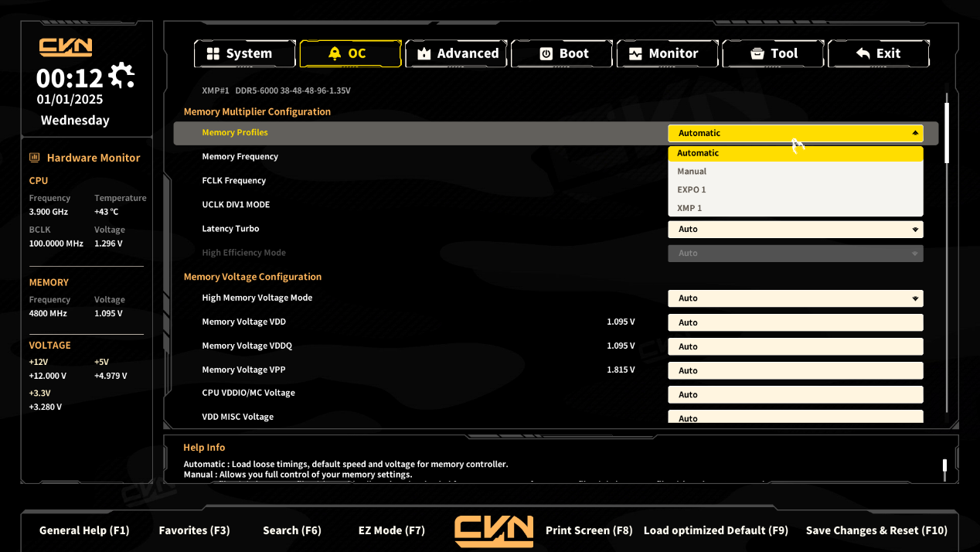Expand the Latency Turbo dropdown
The width and height of the screenshot is (980, 552).
(795, 229)
